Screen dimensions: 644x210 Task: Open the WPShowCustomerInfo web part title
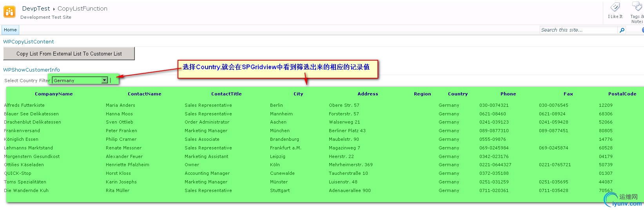pos(31,70)
